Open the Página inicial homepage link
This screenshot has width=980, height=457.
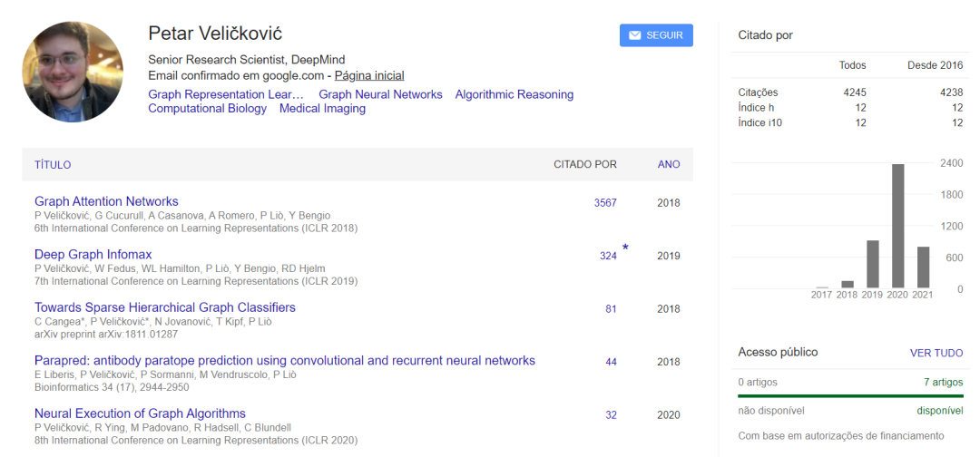pyautogui.click(x=369, y=75)
